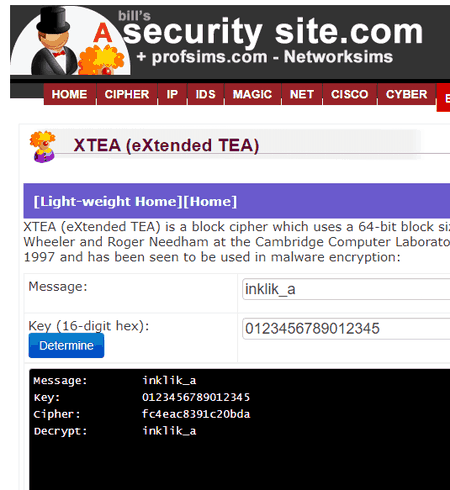This screenshot has height=490, width=450.
Task: Open the IDS menu tab
Action: (205, 94)
